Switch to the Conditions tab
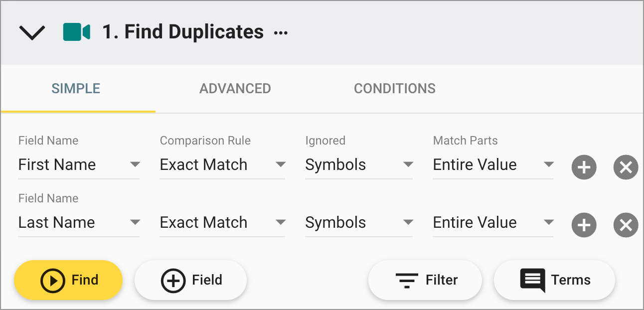 click(395, 89)
